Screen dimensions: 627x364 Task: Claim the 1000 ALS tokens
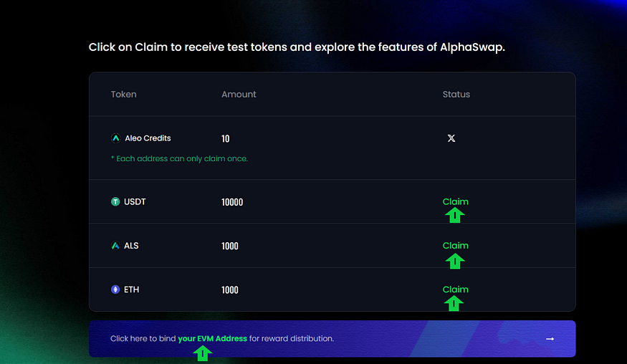tap(455, 246)
